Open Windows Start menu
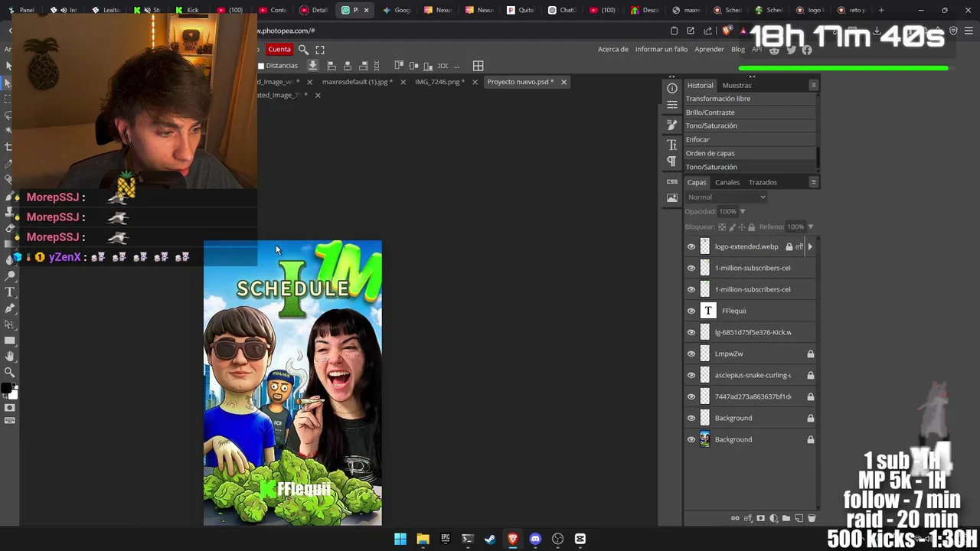This screenshot has width=980, height=551. pos(400,539)
